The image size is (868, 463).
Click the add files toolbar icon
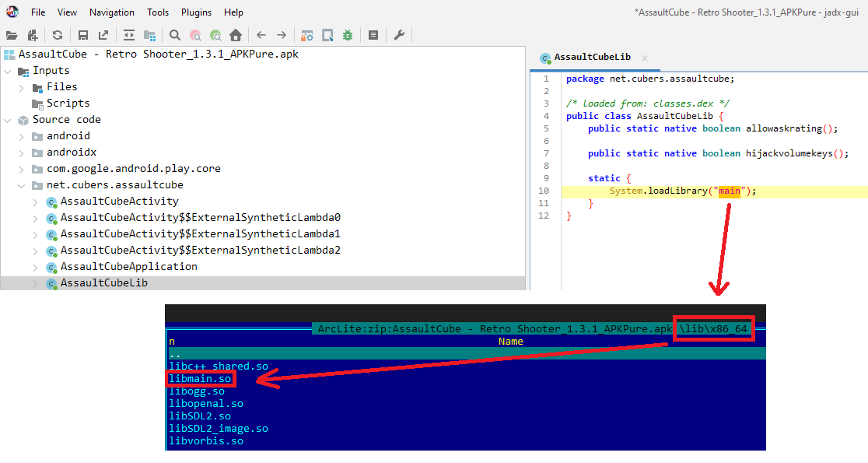(x=33, y=36)
